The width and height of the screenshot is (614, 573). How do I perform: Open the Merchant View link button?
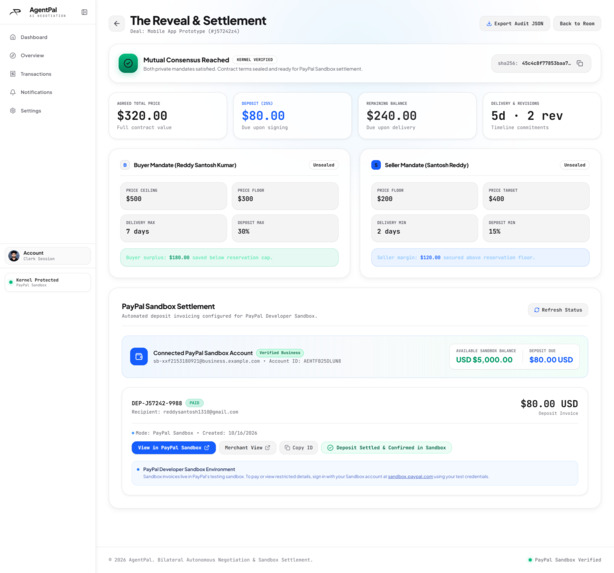tap(247, 448)
